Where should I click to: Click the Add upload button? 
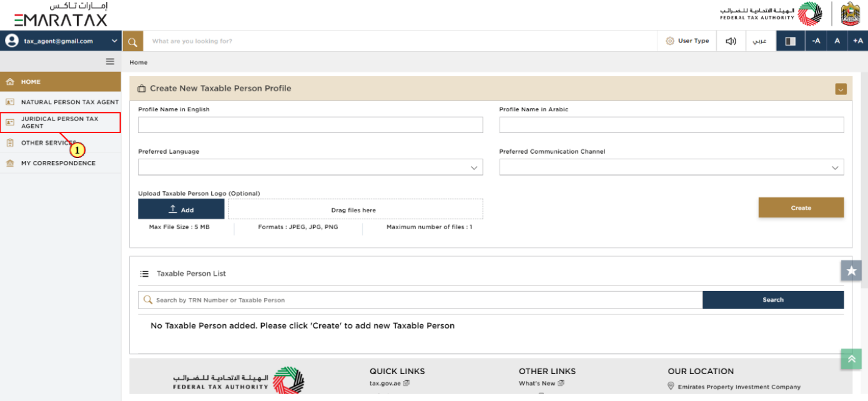point(181,209)
